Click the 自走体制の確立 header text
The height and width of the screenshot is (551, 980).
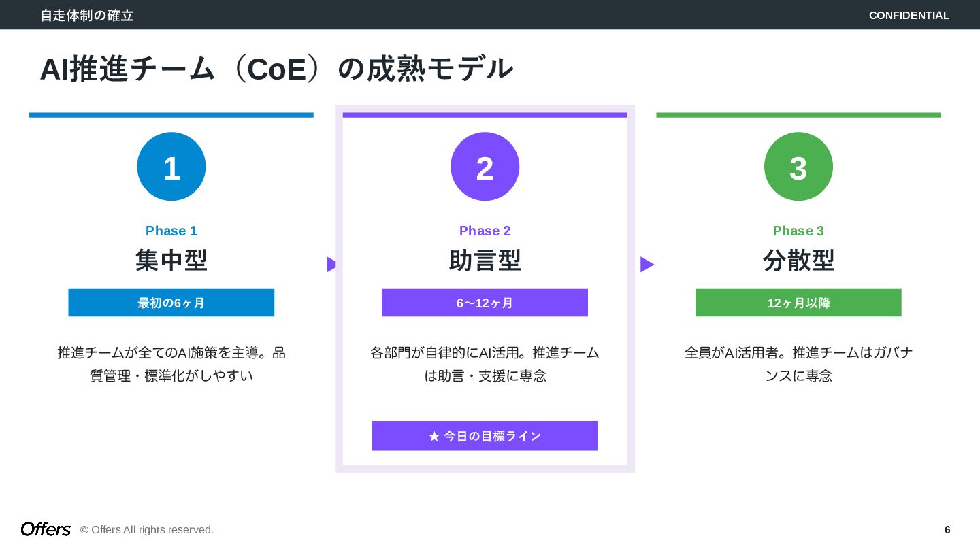(x=86, y=15)
